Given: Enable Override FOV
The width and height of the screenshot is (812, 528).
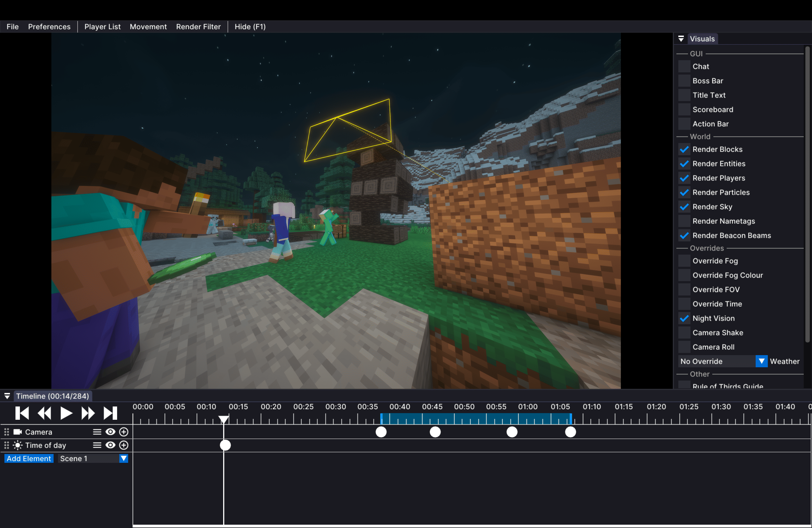Looking at the screenshot, I should pos(684,290).
